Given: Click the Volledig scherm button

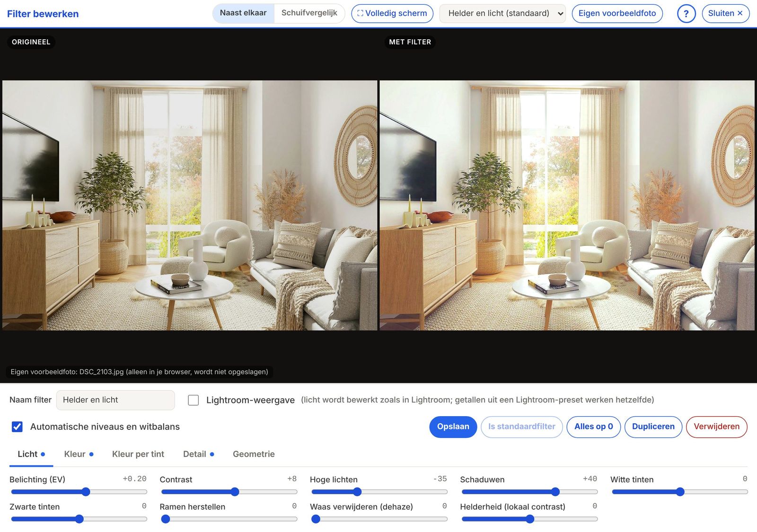Looking at the screenshot, I should [392, 14].
